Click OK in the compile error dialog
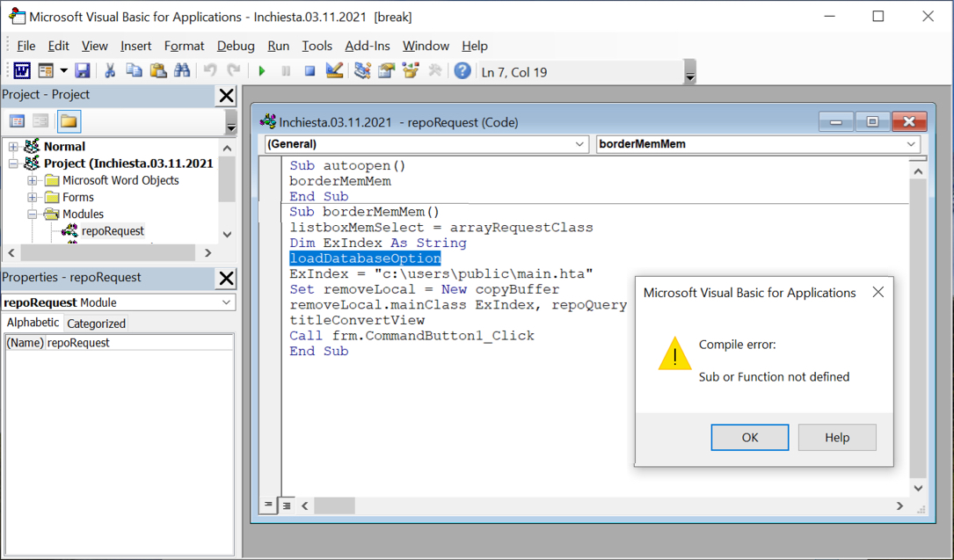The height and width of the screenshot is (560, 954). (x=749, y=438)
